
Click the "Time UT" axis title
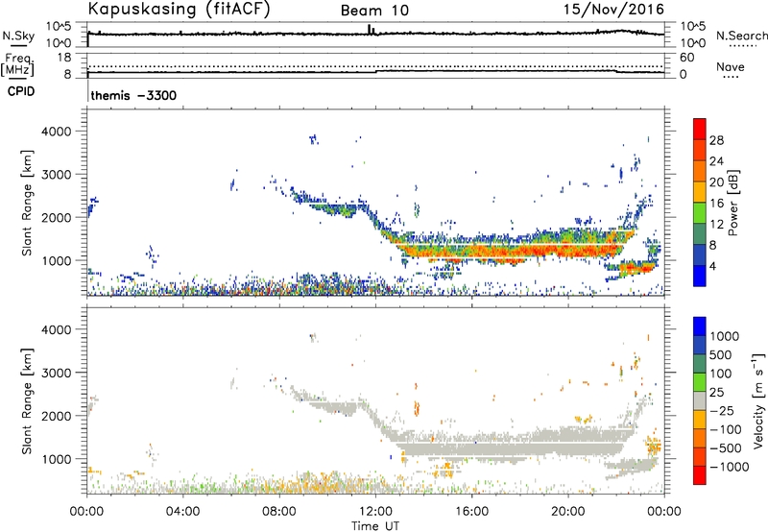coord(375,526)
